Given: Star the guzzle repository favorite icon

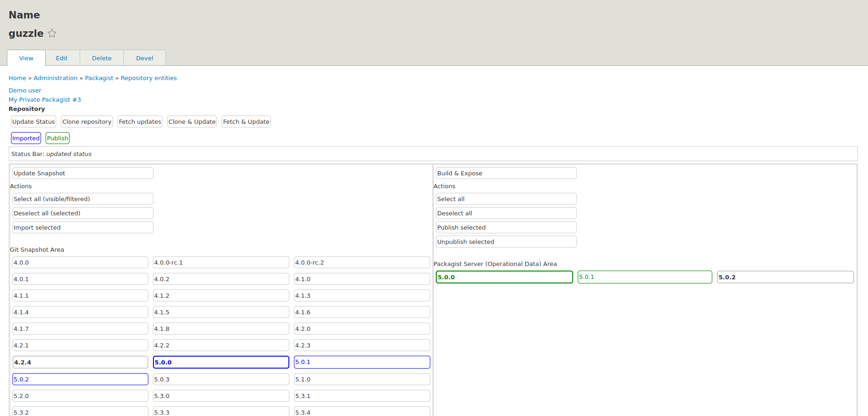Looking at the screenshot, I should 52,34.
